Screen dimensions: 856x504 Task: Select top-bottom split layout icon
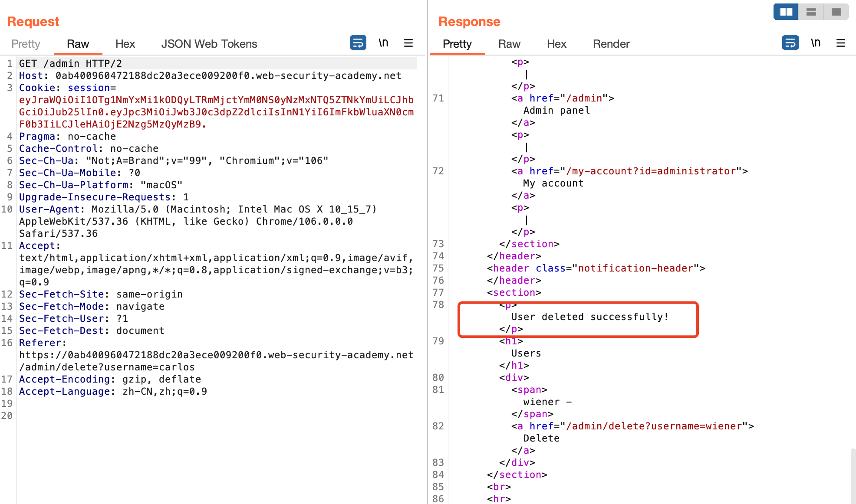click(x=811, y=12)
